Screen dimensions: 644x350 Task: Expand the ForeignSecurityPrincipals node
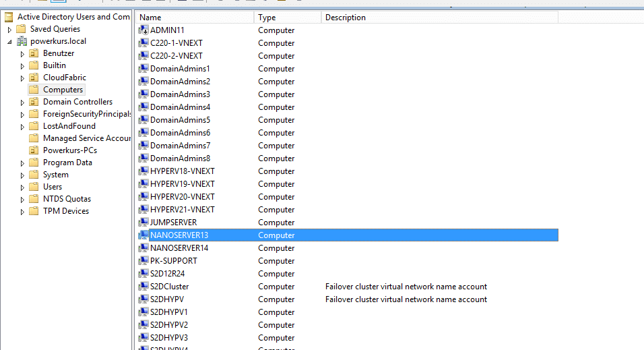22,115
